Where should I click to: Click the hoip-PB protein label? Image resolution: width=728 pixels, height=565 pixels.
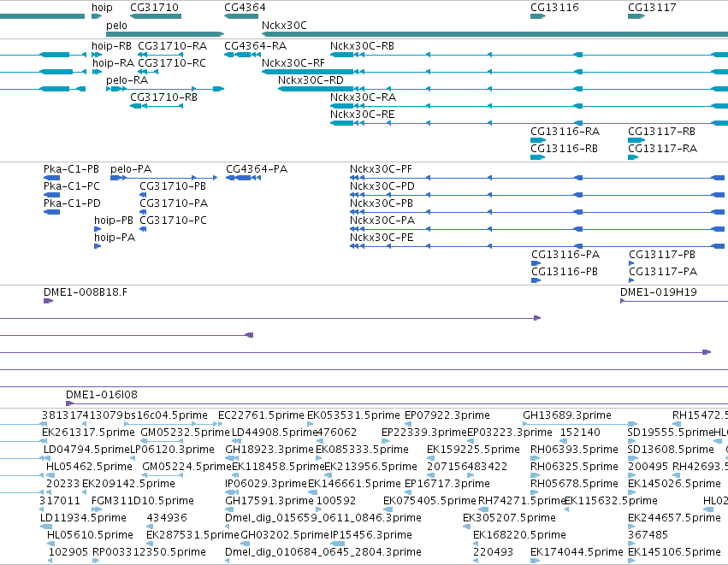coord(113,221)
